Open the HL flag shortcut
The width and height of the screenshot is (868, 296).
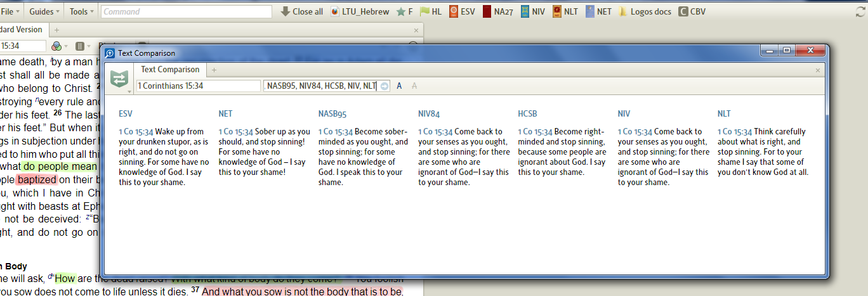[431, 11]
